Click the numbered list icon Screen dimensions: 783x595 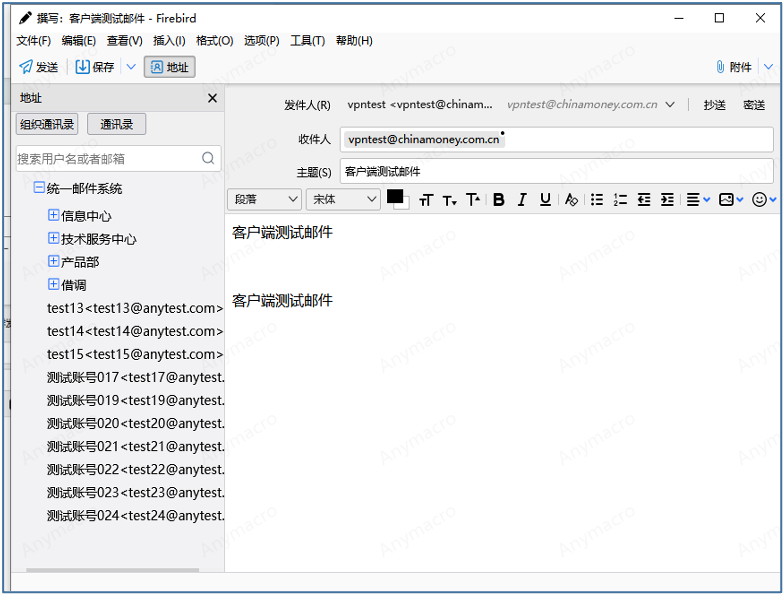[x=620, y=200]
